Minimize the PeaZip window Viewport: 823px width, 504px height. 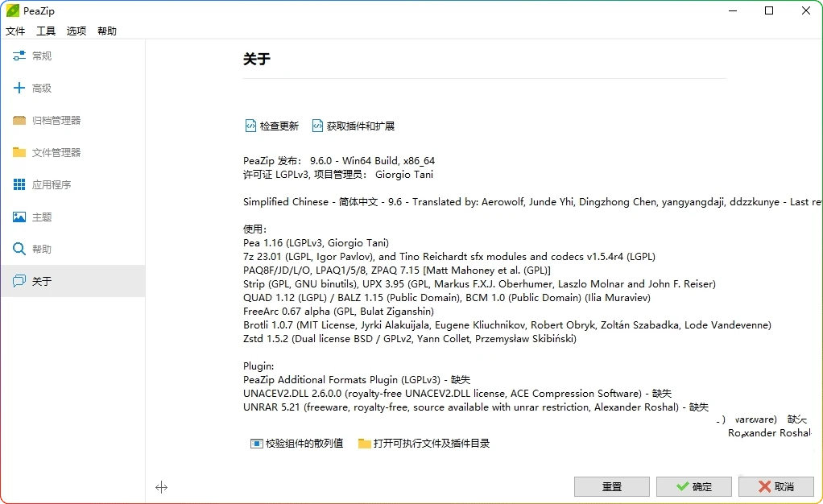click(x=733, y=10)
